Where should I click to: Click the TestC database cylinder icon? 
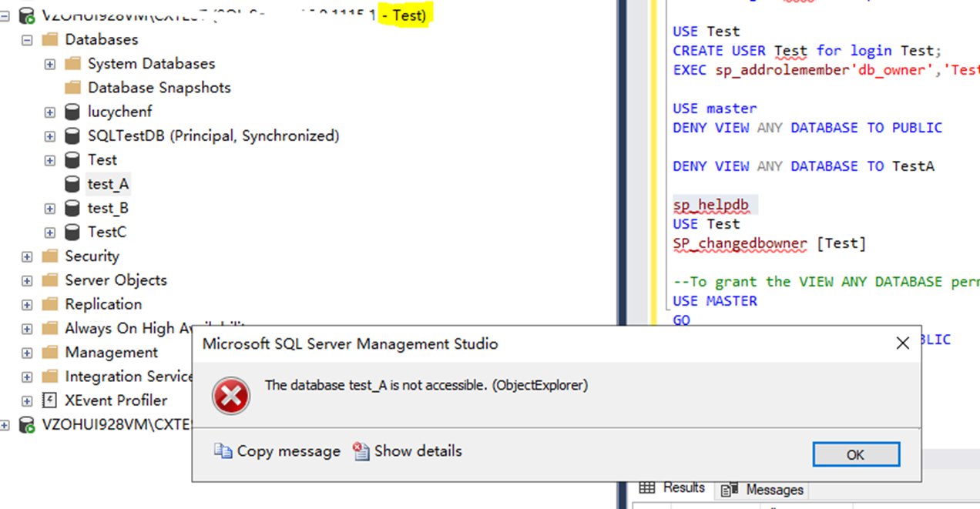click(72, 232)
